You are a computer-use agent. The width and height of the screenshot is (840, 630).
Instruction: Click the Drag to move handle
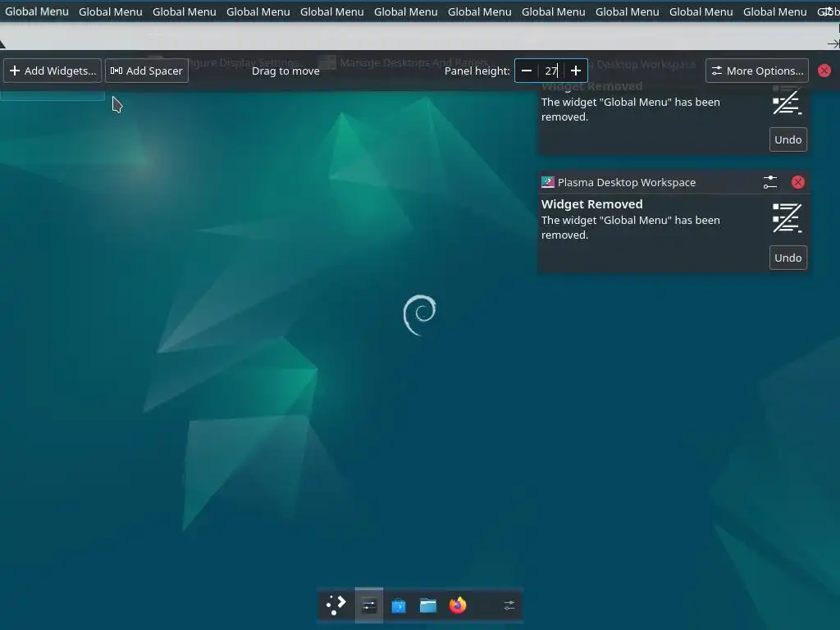click(x=285, y=71)
